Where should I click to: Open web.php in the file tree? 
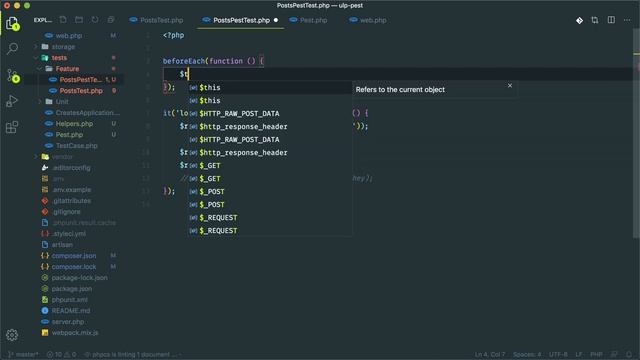(69, 36)
